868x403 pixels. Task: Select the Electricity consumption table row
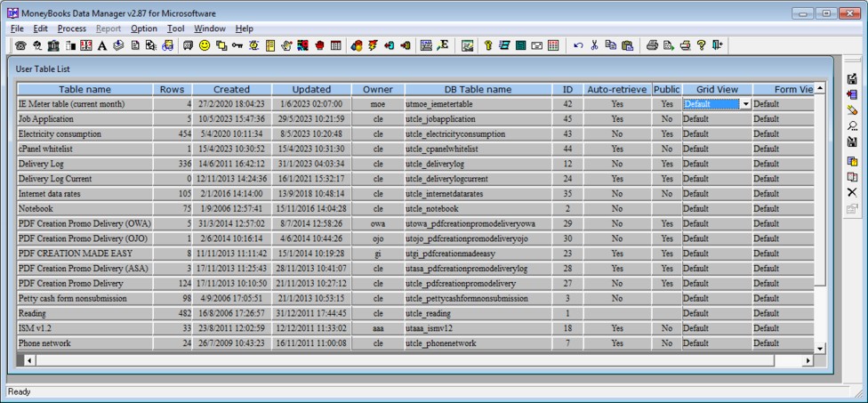84,134
